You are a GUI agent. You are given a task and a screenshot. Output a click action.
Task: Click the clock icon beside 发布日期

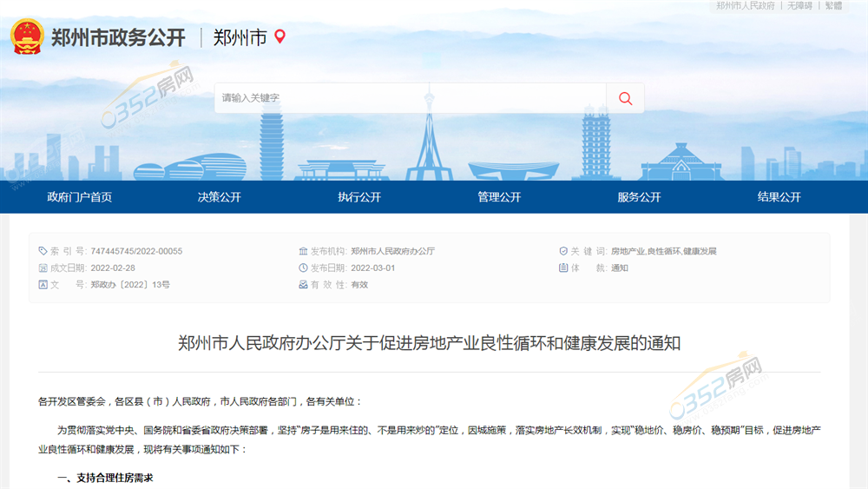(x=303, y=268)
